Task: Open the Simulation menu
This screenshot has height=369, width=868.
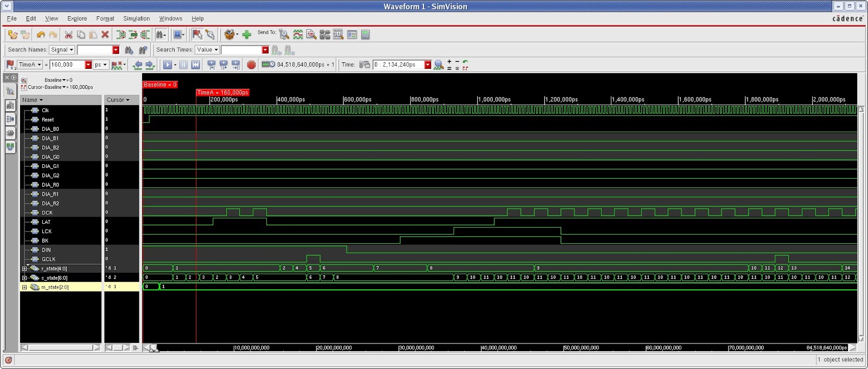Action: 136,18
